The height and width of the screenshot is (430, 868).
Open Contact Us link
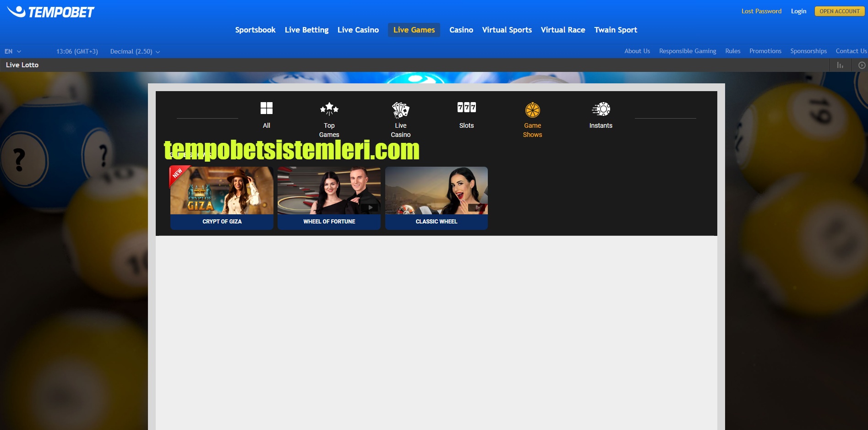tap(851, 51)
